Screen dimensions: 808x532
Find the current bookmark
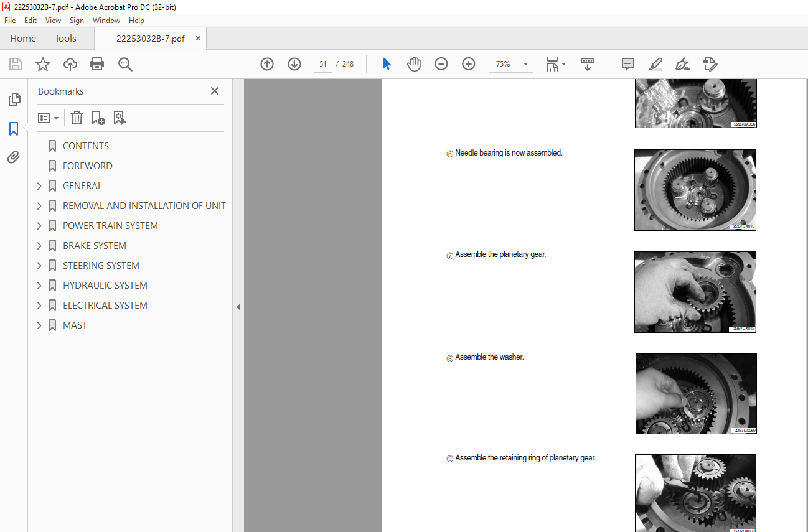click(x=120, y=118)
